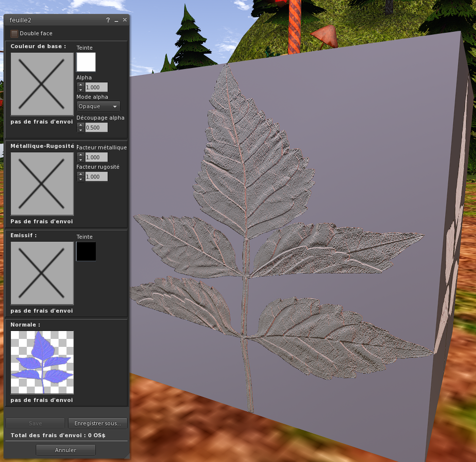This screenshot has width=476, height=462.
Task: Click the Découpage alpha value field
Action: (x=96, y=128)
